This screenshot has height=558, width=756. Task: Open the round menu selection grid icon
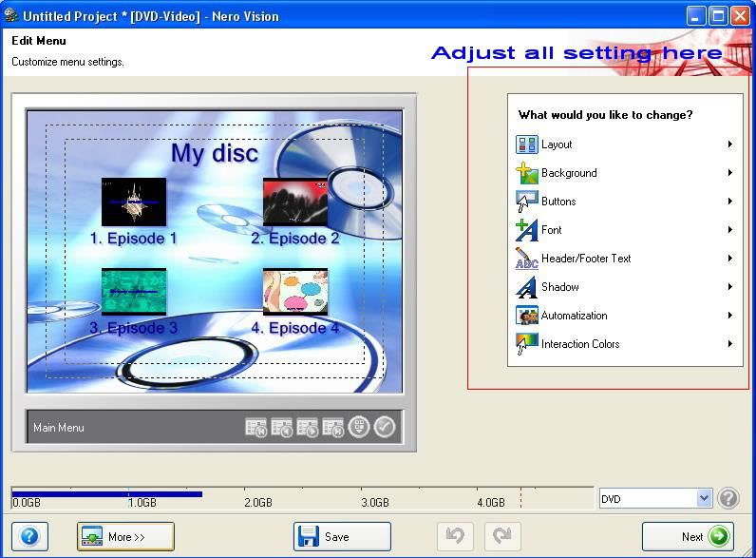tap(359, 427)
